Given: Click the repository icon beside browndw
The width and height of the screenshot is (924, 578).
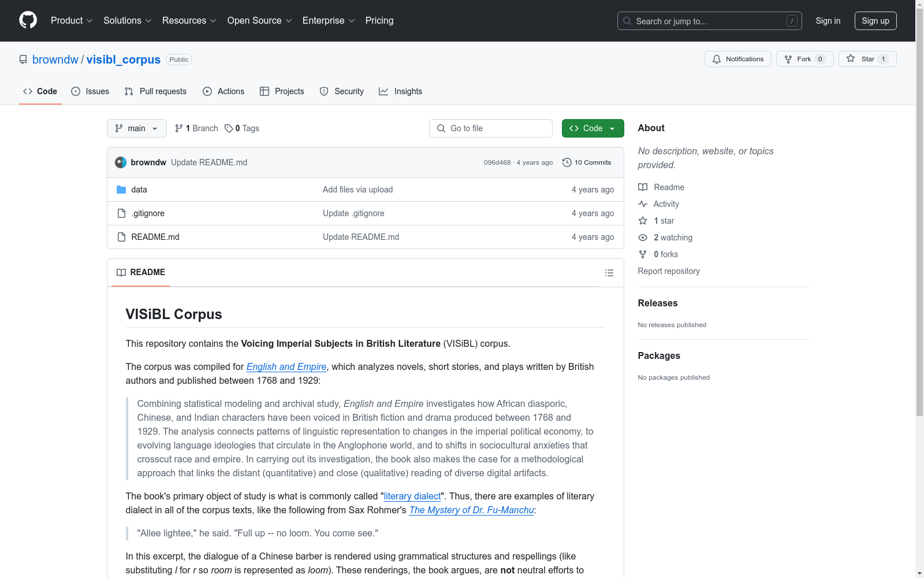Looking at the screenshot, I should (x=23, y=60).
